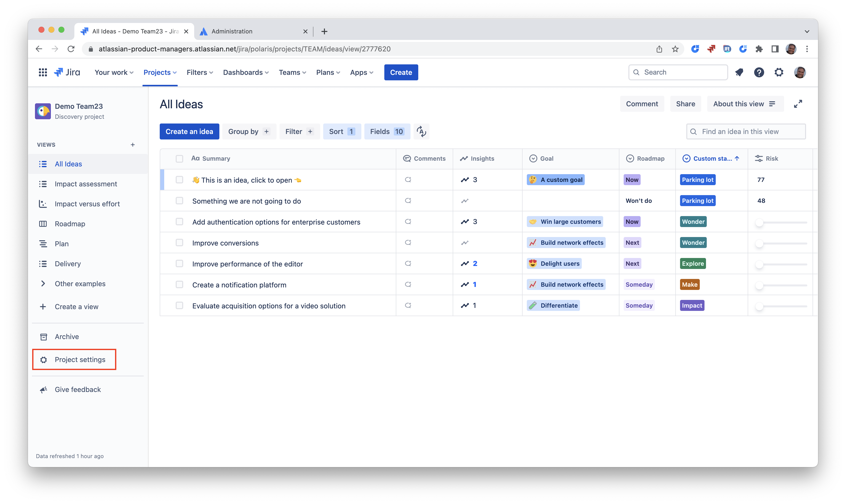Open the Filters menu

pos(199,72)
